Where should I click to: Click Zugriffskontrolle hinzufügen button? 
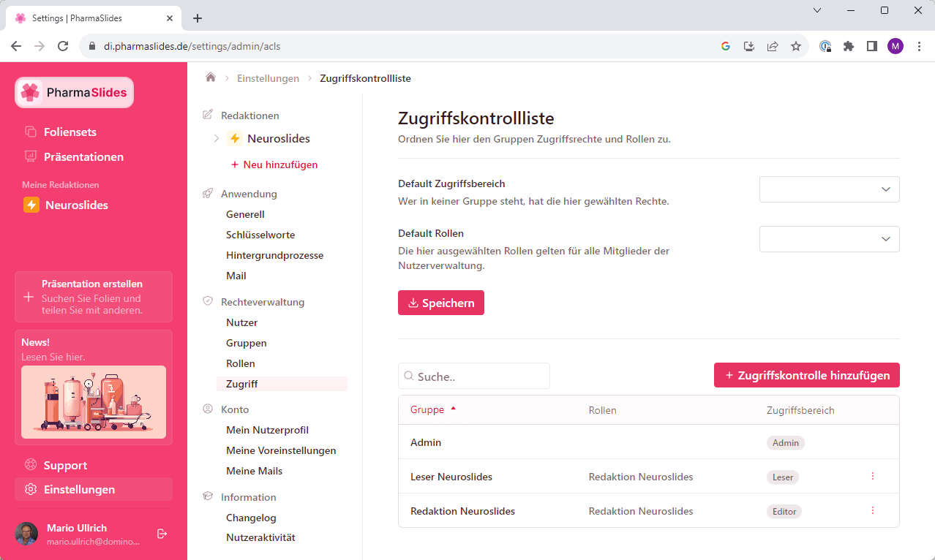[x=806, y=375]
